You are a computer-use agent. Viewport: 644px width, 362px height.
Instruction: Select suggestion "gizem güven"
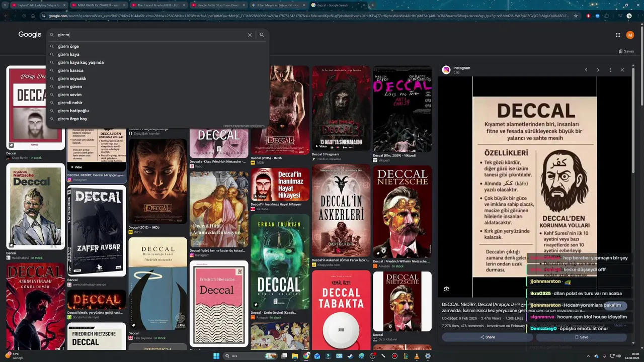pyautogui.click(x=70, y=86)
